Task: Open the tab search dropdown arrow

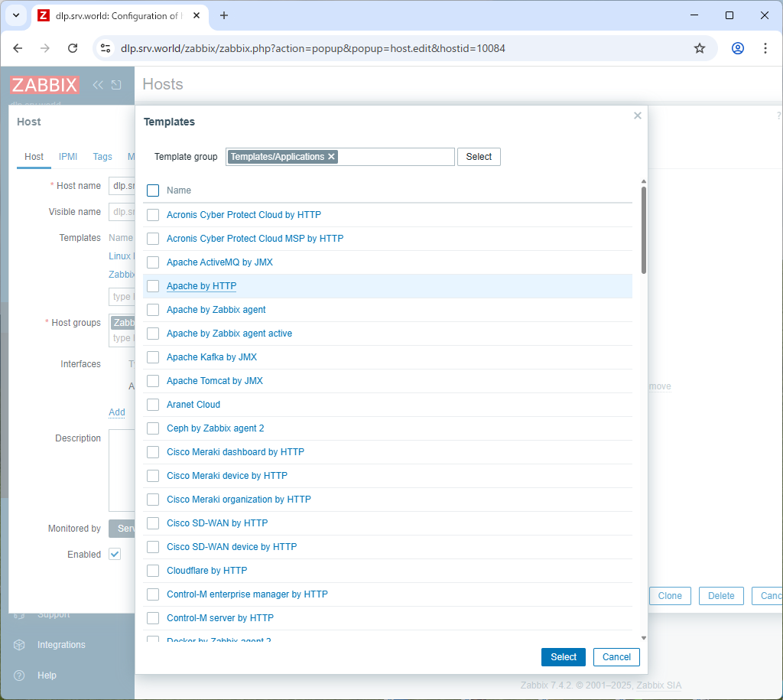Action: 16,15
